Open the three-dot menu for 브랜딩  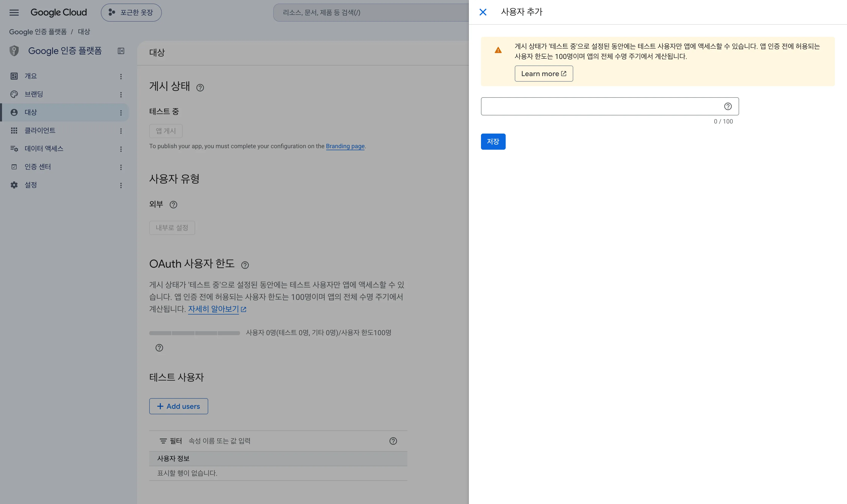(121, 94)
